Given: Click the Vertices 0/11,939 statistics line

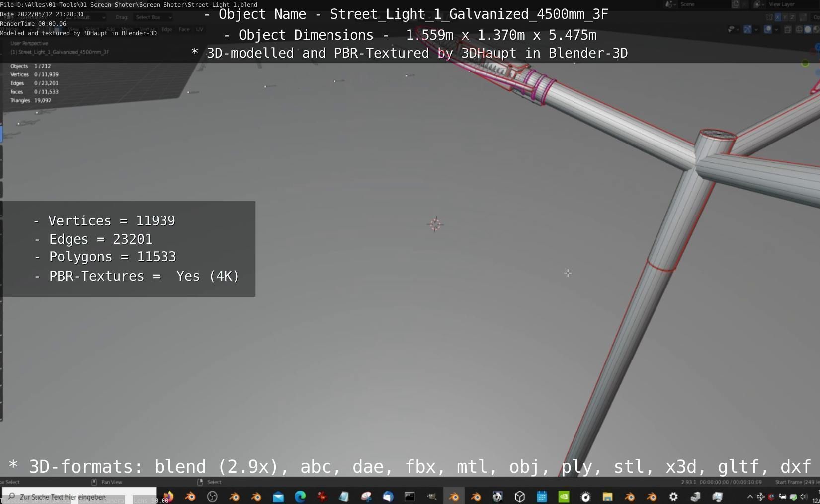Looking at the screenshot, I should click(34, 74).
